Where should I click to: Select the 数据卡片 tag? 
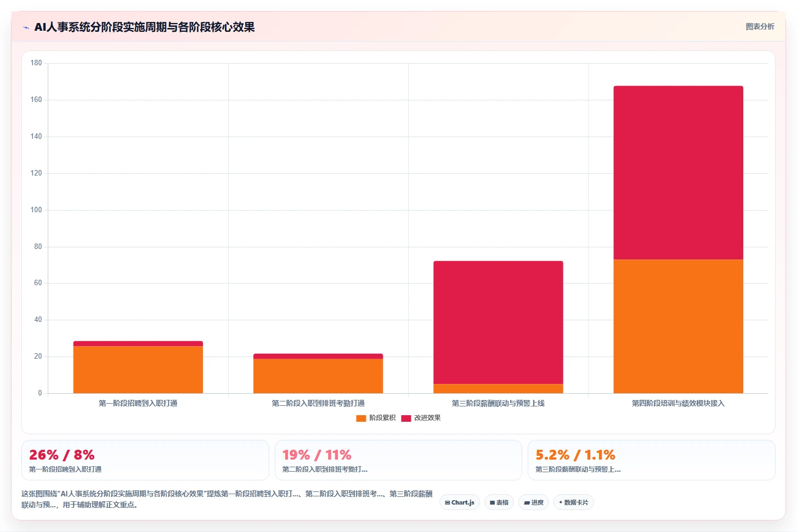(574, 502)
